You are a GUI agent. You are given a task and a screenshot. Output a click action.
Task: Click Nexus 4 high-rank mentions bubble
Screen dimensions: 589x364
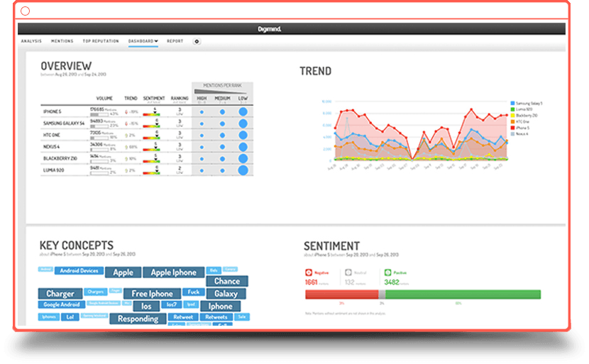tap(202, 147)
